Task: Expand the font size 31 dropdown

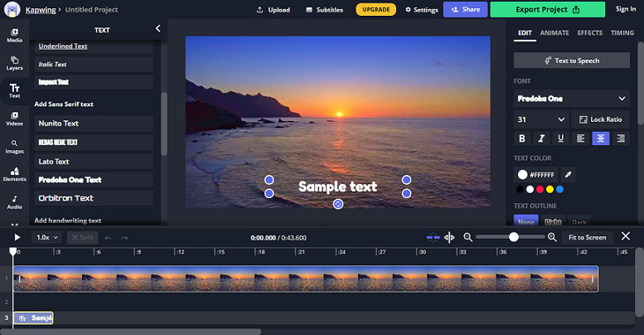Action: coord(541,119)
